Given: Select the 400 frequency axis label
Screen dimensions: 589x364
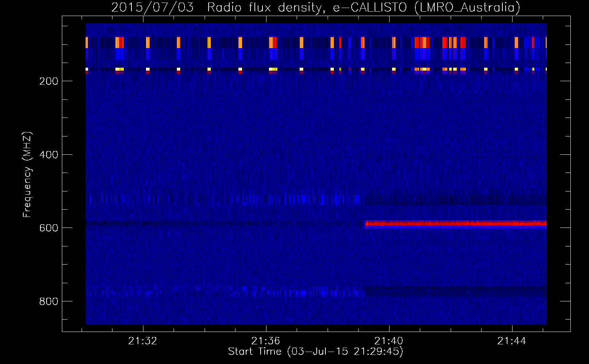Looking at the screenshot, I should pyautogui.click(x=49, y=155).
